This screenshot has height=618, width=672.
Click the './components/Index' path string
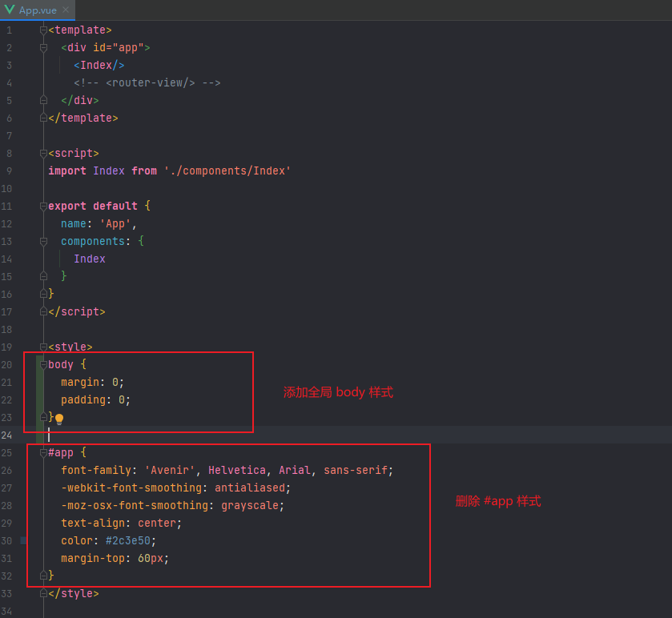coord(227,171)
